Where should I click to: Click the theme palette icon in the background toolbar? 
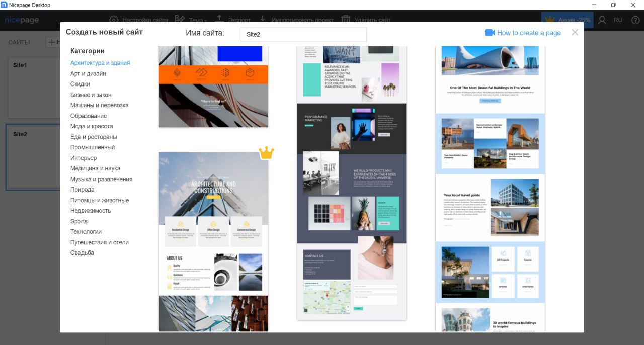click(180, 19)
